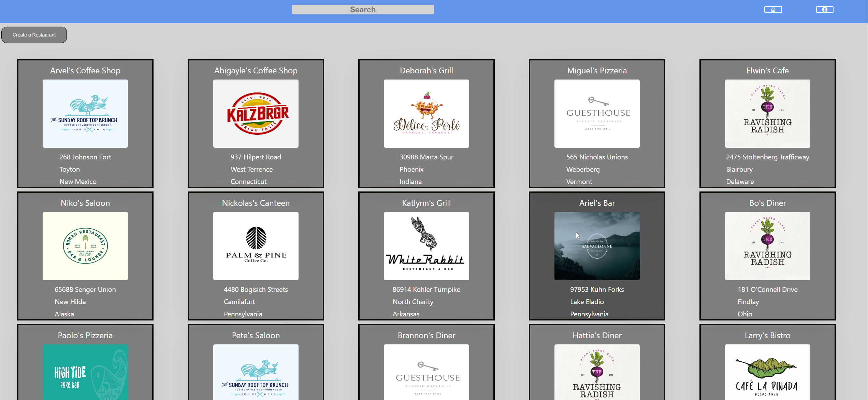Viewport: 868px width, 400px height.
Task: Open the user profile icon
Action: pos(824,10)
